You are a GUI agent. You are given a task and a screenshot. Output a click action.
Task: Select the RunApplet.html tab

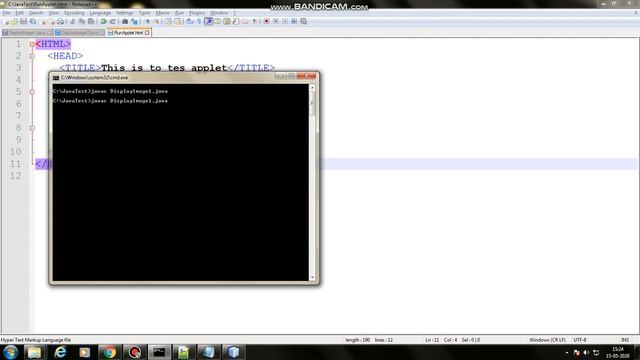pyautogui.click(x=129, y=33)
